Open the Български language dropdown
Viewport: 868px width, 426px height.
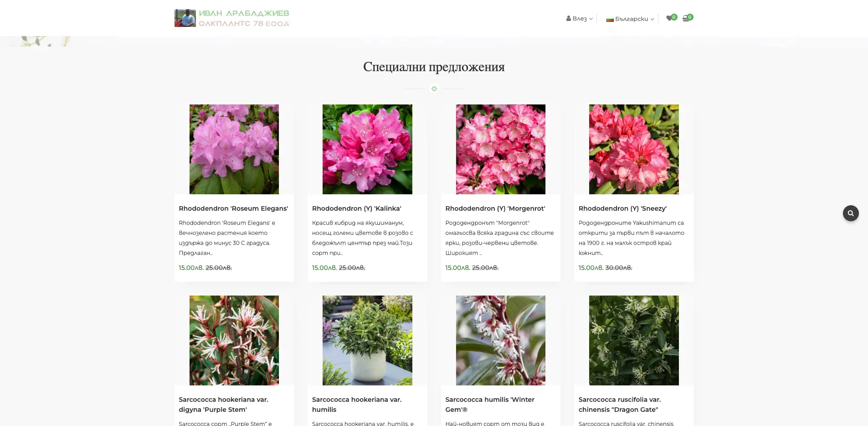pos(630,19)
